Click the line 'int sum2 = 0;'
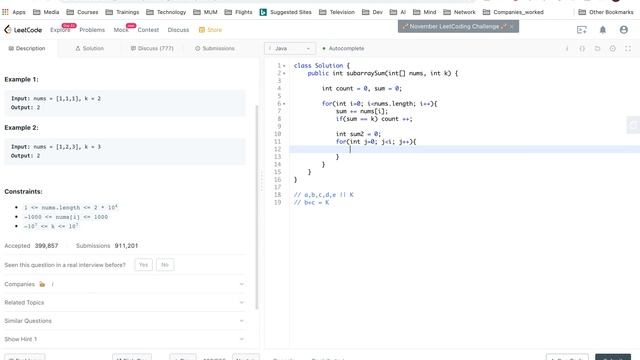Viewport: 640px width, 360px height. (x=358, y=134)
